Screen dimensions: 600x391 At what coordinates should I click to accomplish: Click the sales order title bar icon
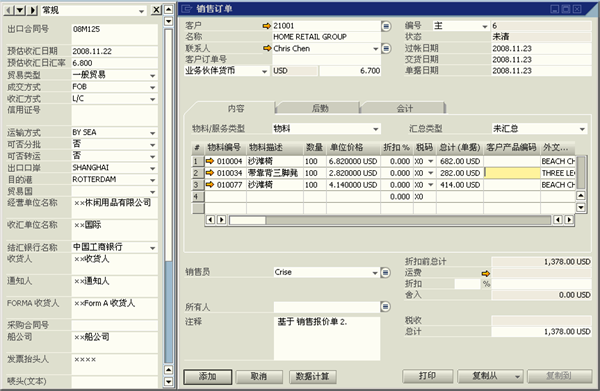point(186,8)
